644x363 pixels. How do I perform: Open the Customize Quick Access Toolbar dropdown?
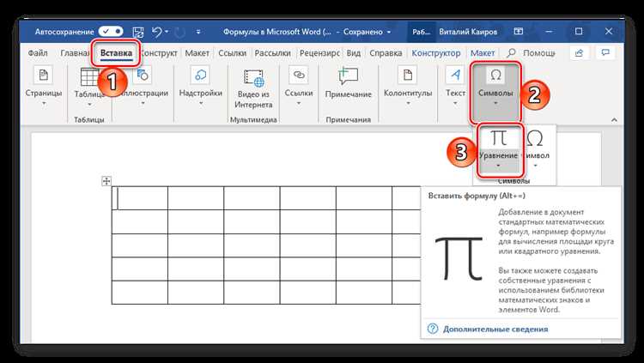(x=199, y=32)
